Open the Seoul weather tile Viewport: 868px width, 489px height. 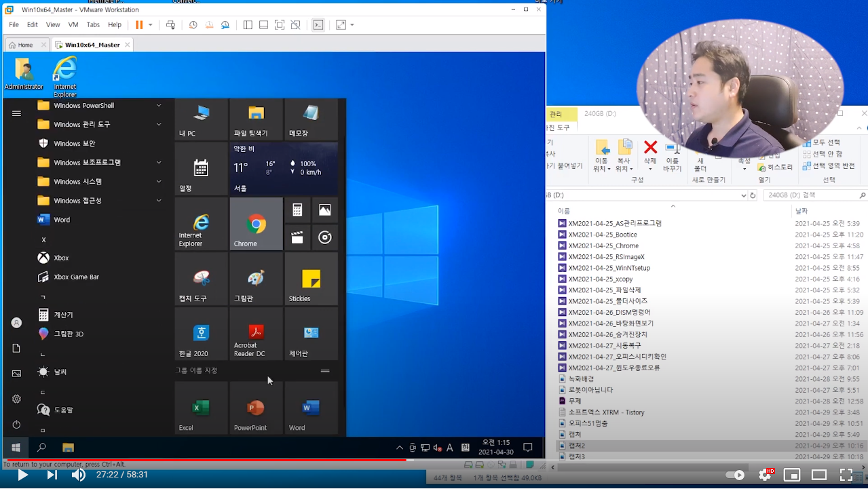click(x=284, y=169)
